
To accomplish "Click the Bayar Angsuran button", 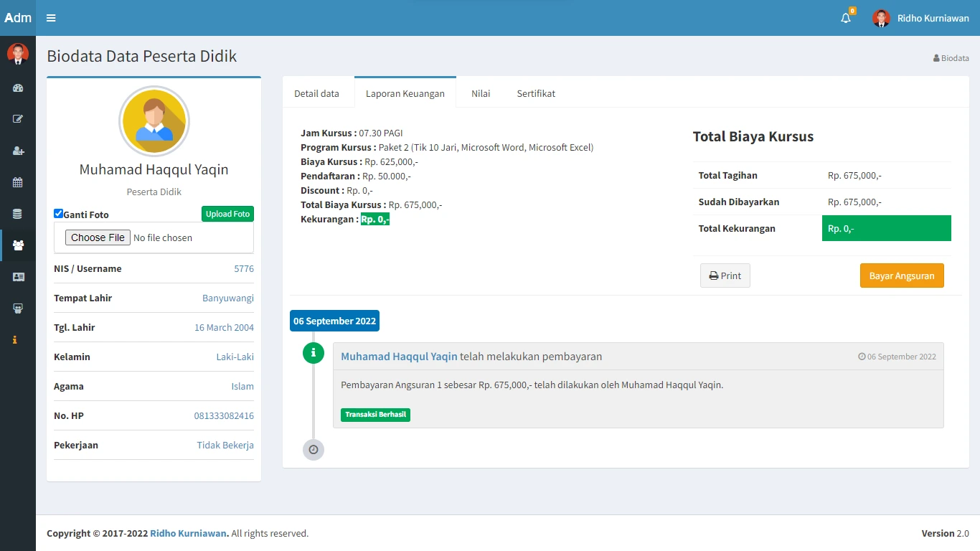I will point(901,275).
